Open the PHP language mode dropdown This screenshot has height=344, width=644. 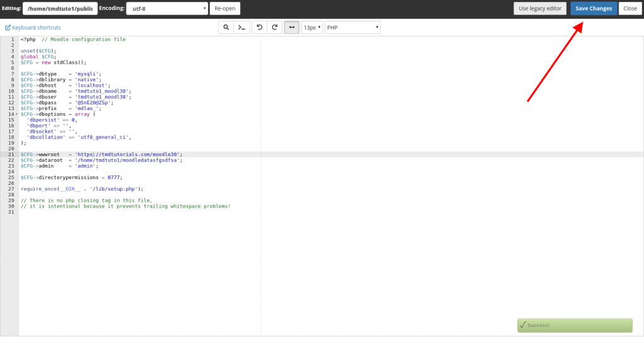click(352, 28)
